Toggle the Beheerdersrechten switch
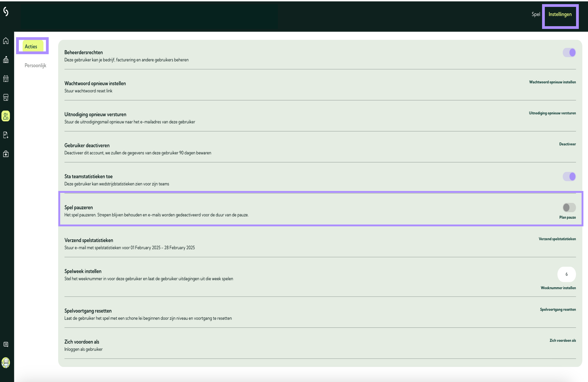 (569, 53)
